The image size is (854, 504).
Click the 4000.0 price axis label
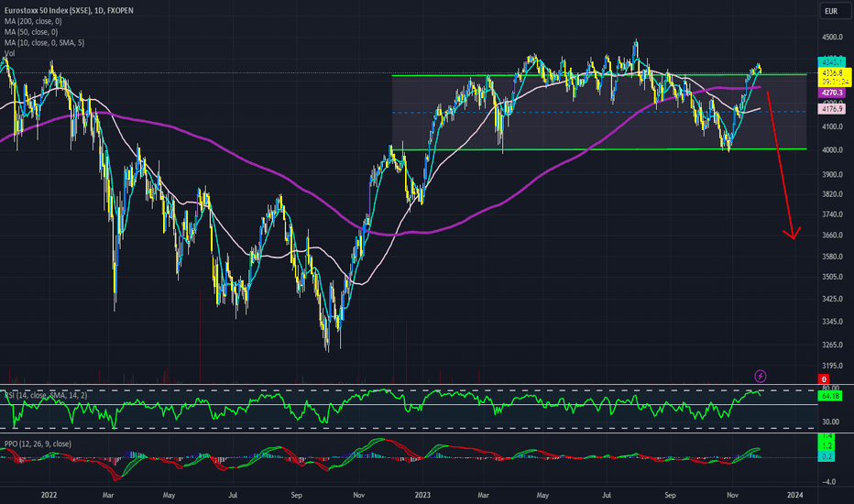[x=833, y=150]
